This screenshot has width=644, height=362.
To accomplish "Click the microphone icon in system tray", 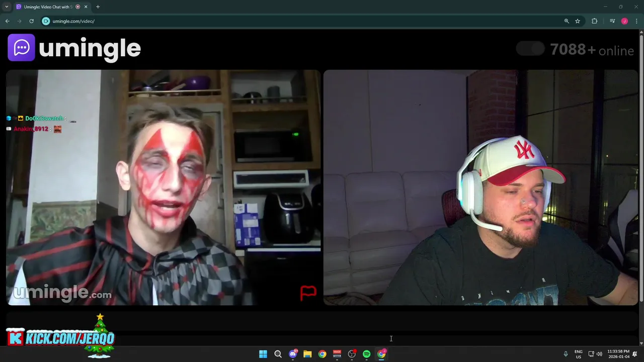I will (x=566, y=354).
